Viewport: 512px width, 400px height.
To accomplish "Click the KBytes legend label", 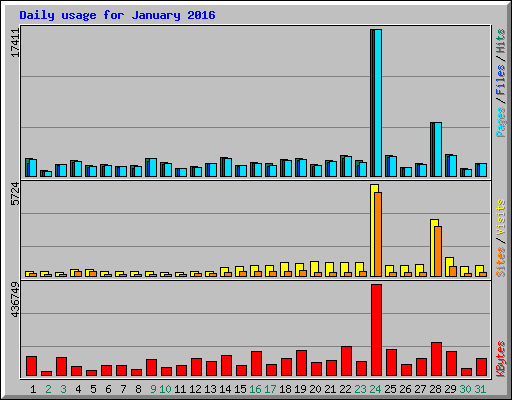I will (x=501, y=359).
